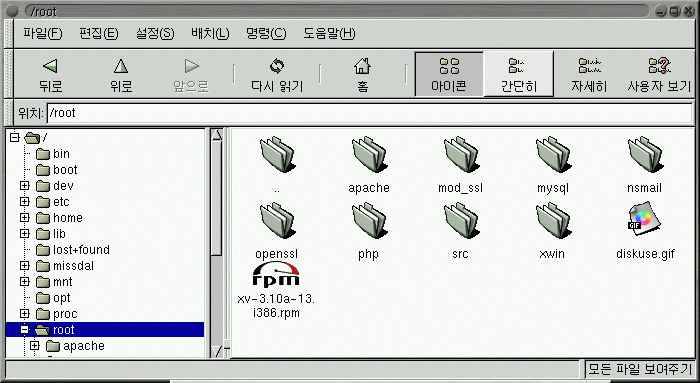Open the openssl folder icon

point(276,231)
